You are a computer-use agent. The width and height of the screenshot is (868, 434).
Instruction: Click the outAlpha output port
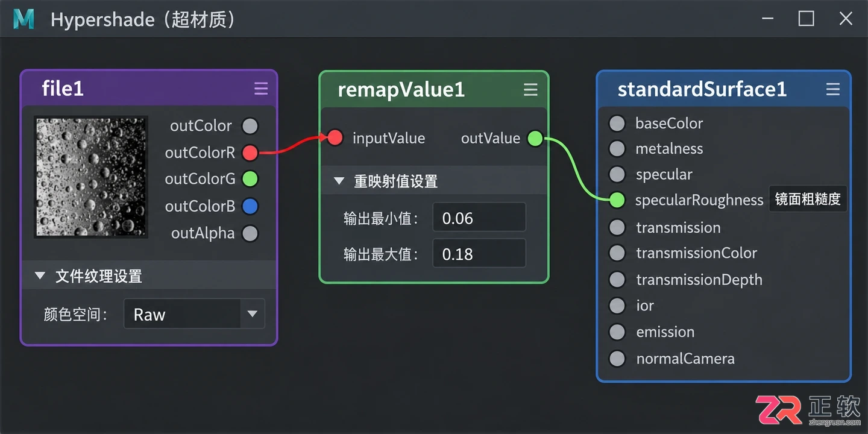point(250,233)
